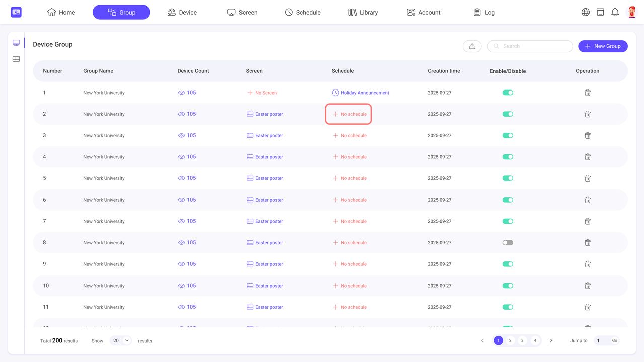Open the Group tab
This screenshot has height=362, width=644.
pos(121,12)
